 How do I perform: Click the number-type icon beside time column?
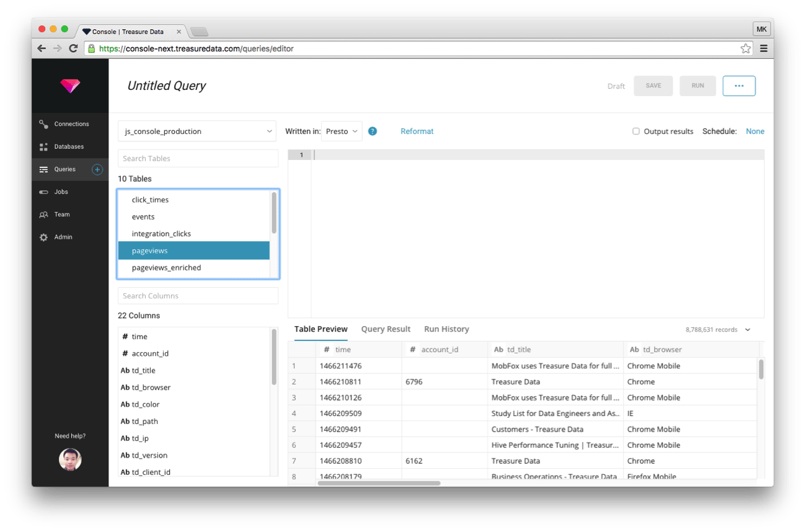pos(125,337)
